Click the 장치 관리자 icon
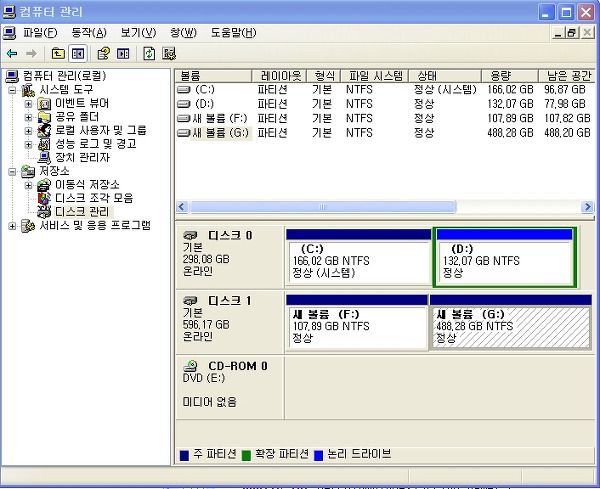600x489 pixels. tap(44, 158)
